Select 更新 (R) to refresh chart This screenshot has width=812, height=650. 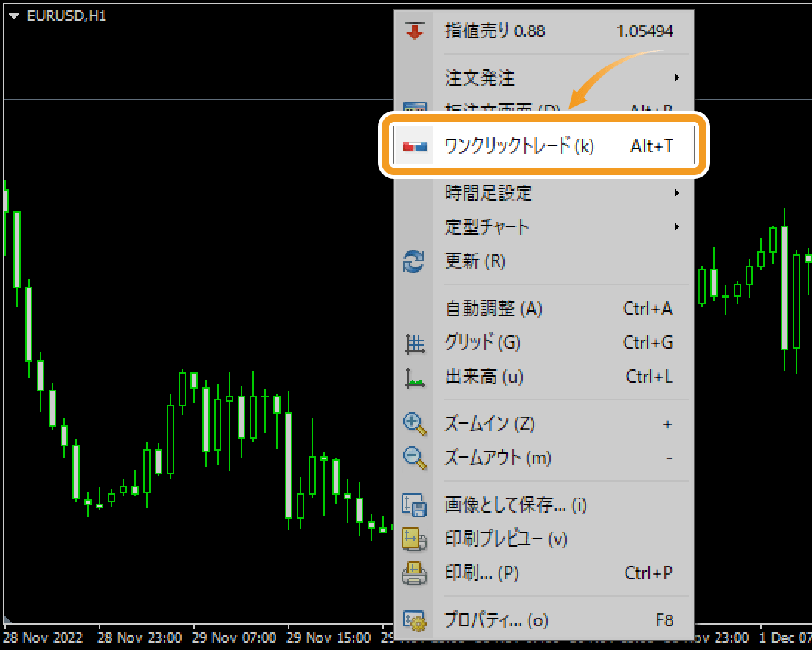pos(544,261)
